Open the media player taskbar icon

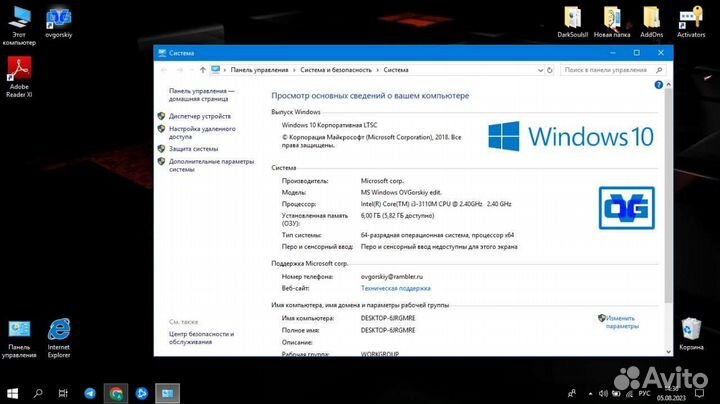pyautogui.click(x=141, y=393)
